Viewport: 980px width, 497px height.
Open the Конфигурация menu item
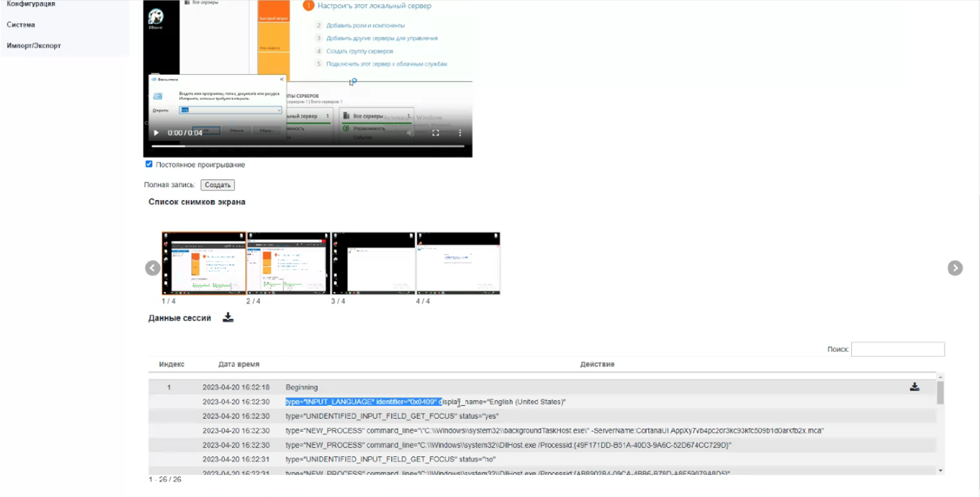tap(31, 4)
